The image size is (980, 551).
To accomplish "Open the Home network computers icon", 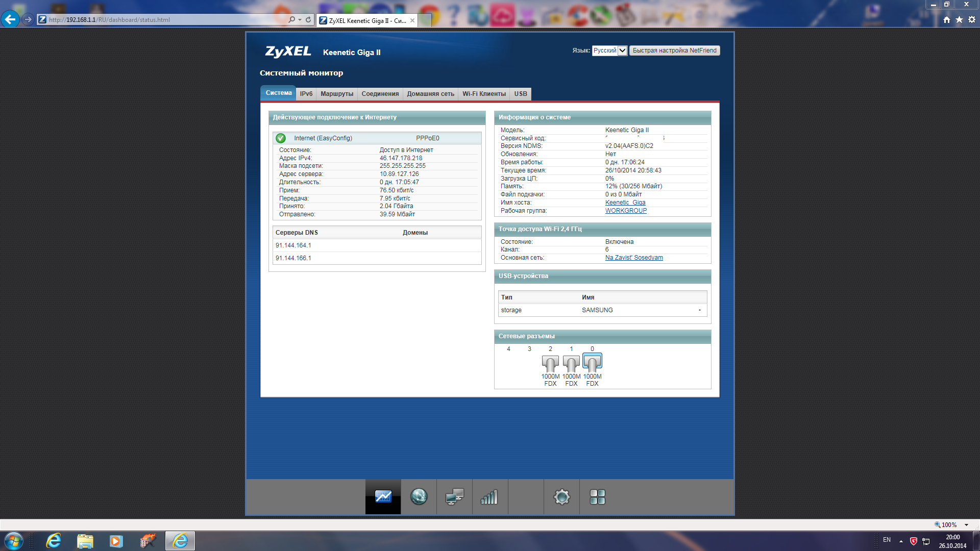I will coord(454,496).
